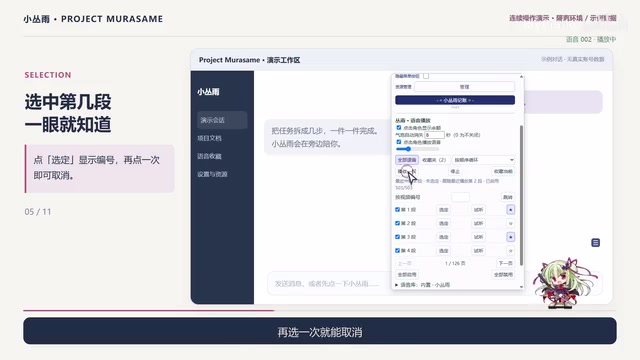
Task: Click 试听 for 第 2 段
Action: pyautogui.click(x=478, y=223)
